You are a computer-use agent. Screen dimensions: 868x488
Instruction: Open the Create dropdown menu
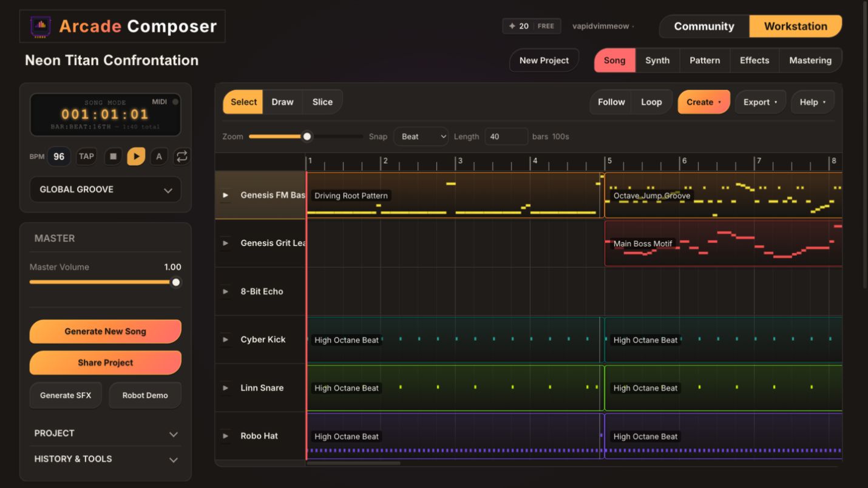(x=704, y=102)
